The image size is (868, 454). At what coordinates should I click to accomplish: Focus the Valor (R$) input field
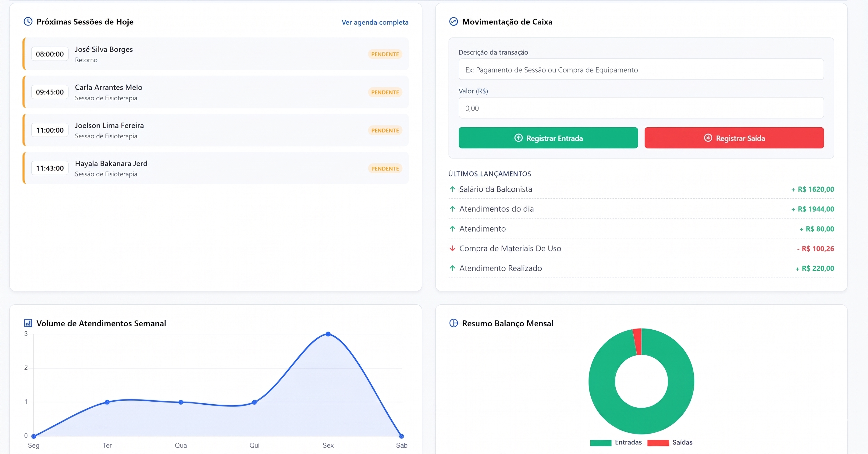point(641,108)
